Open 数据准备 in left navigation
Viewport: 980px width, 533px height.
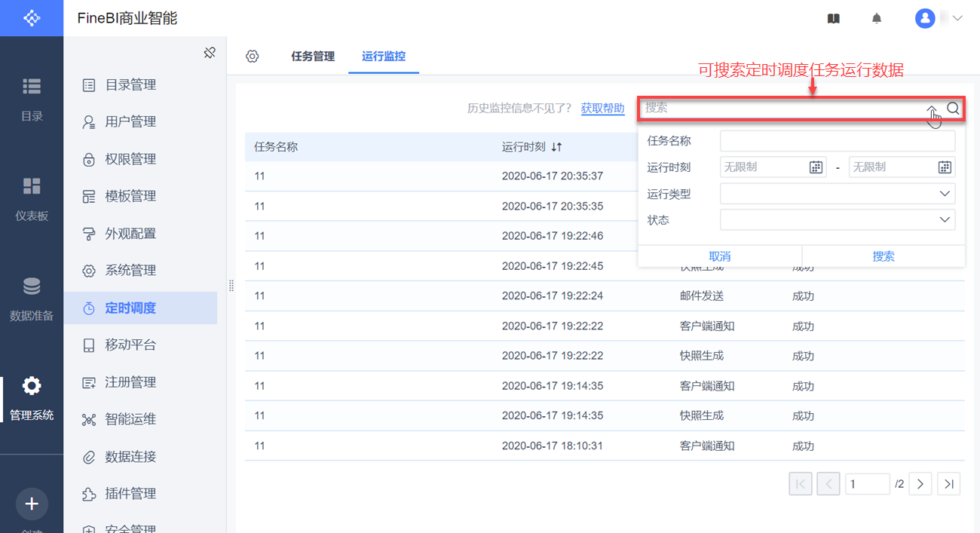coord(32,299)
